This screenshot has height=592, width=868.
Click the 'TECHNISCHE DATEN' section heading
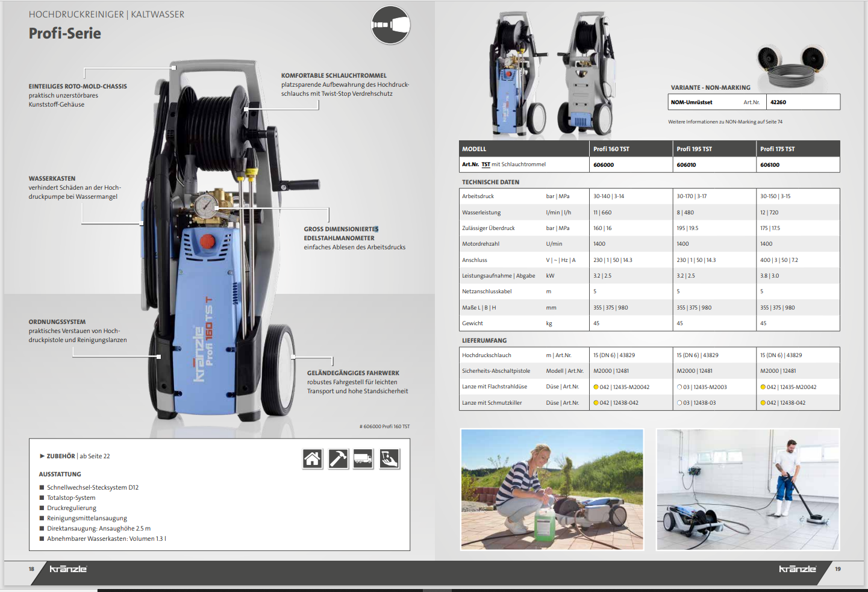(490, 182)
